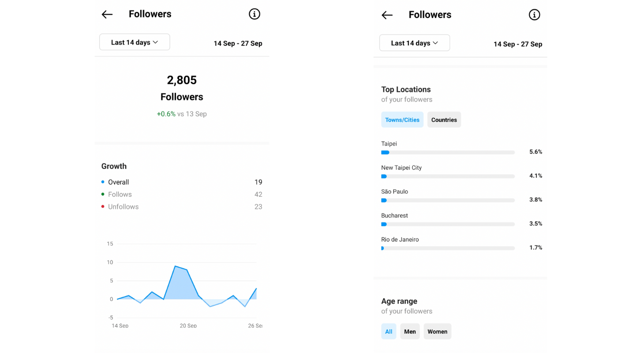Open info icon on left Followers screen
This screenshot has width=644, height=353.
255,14
